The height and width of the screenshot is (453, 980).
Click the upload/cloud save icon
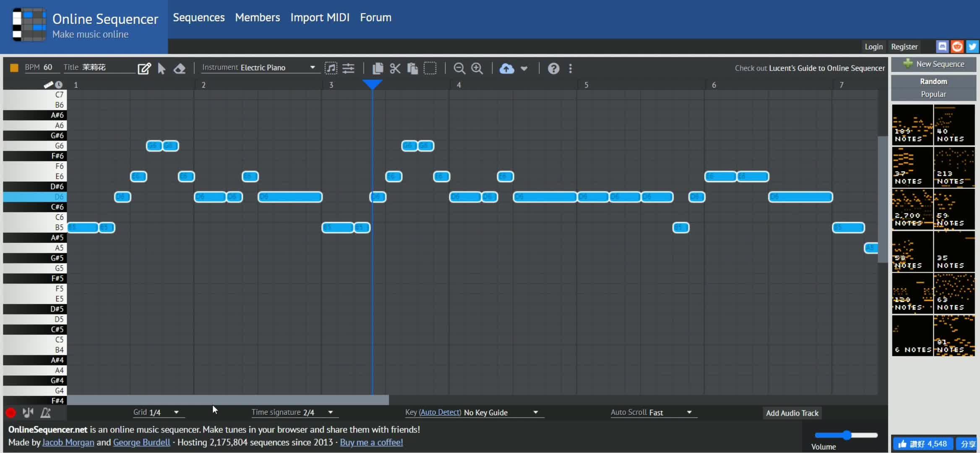[x=506, y=68]
